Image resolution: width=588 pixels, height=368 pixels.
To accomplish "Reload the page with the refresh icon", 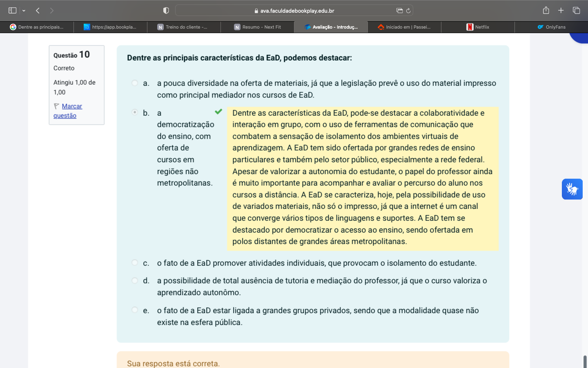I will pos(408,11).
